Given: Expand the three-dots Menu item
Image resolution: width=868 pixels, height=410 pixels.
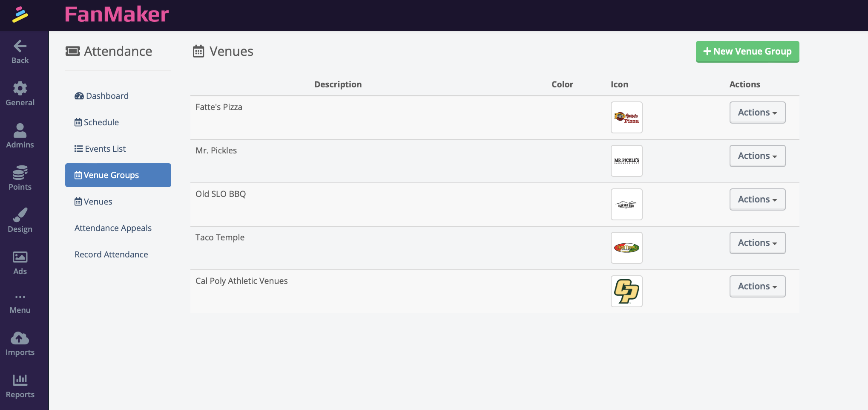Looking at the screenshot, I should point(20,297).
